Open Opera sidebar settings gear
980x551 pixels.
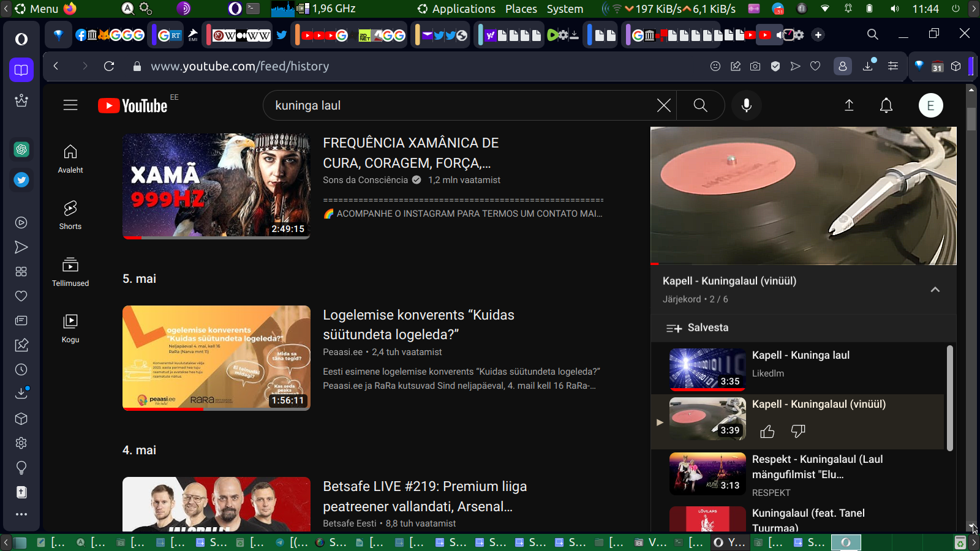tap(21, 443)
